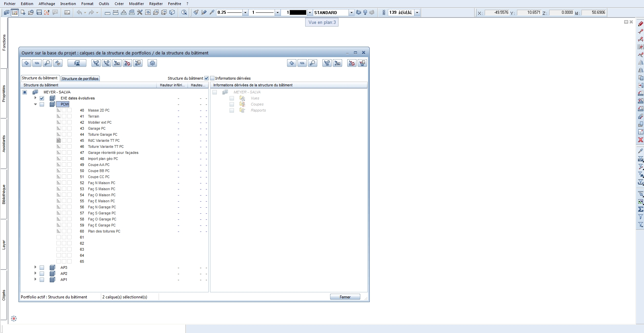Screen dimensions: 644x333
Task: Expand the 'EXE dates évolutives' node
Action: [x=35, y=98]
